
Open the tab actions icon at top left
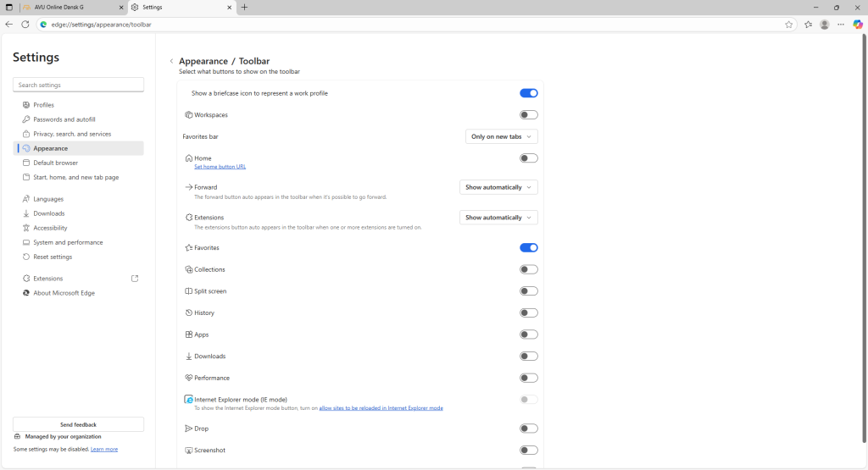tap(8, 7)
